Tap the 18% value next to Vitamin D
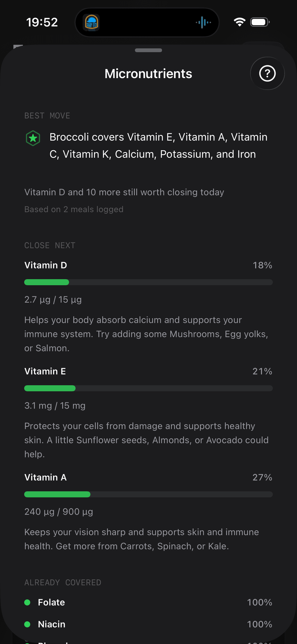 tap(262, 265)
